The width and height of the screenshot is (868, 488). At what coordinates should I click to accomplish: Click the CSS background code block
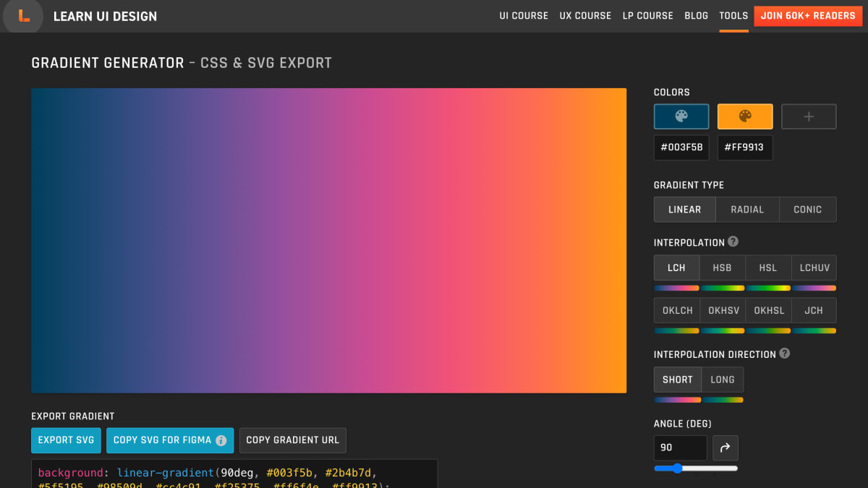coord(234,474)
